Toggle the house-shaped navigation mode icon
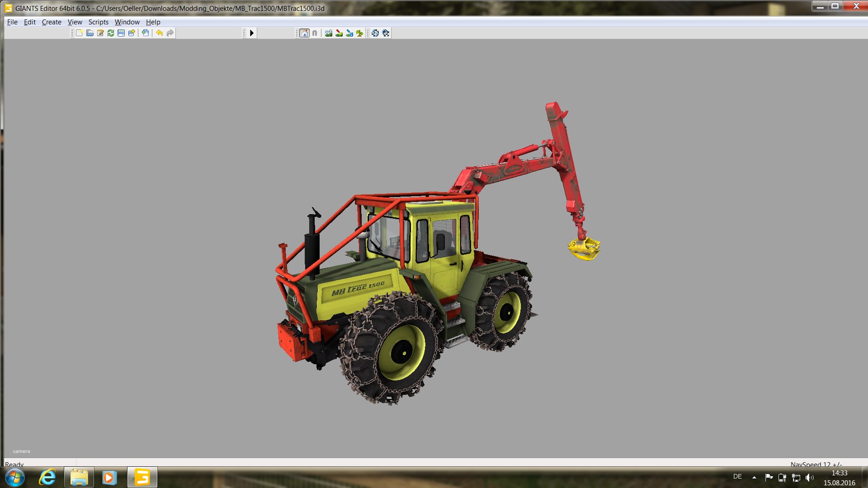The width and height of the screenshot is (868, 488). coord(304,33)
